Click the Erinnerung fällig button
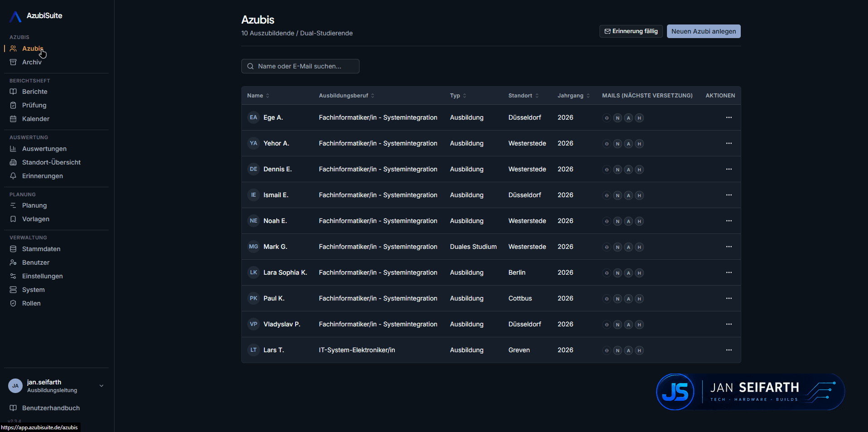Viewport: 868px width, 432px height. coord(631,31)
